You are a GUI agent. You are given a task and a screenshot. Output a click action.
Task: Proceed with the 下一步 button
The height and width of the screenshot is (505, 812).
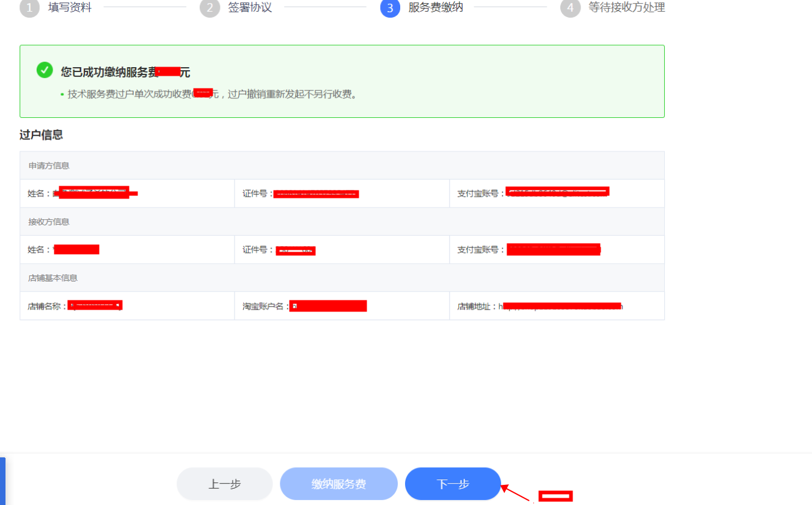click(x=453, y=484)
